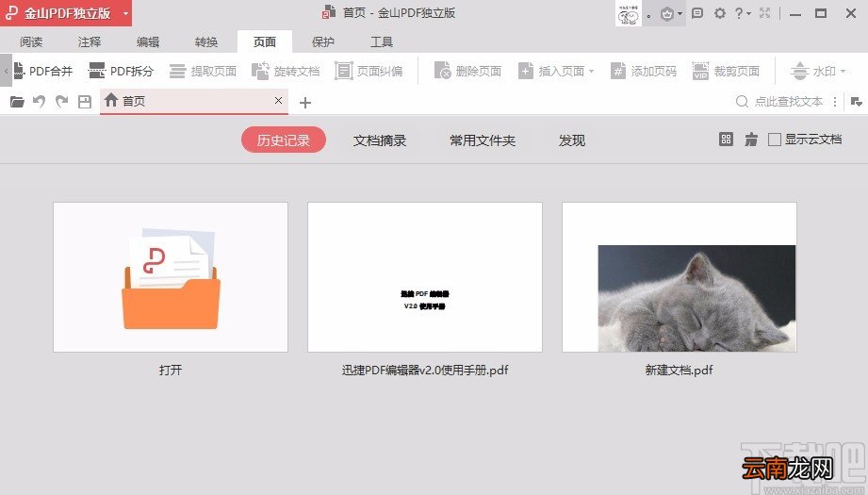The image size is (868, 495).
Task: Switch to the 编辑 ribbon tab
Action: (148, 41)
